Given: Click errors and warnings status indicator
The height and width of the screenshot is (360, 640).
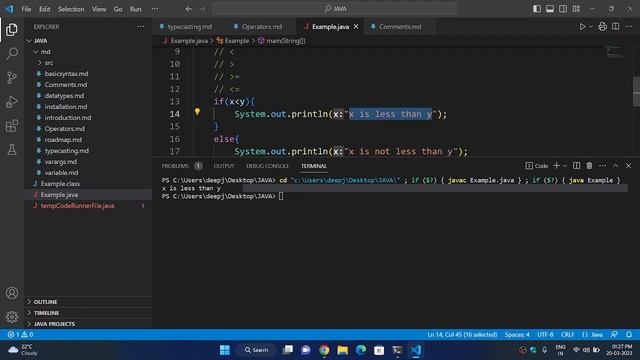Looking at the screenshot, I should 20,334.
